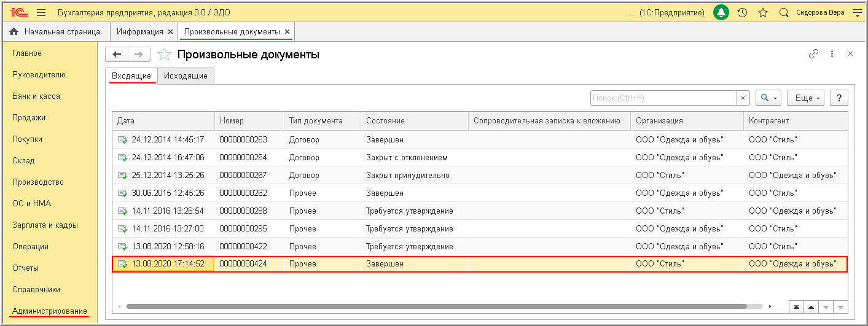
Task: Open Покупки section
Action: (27, 139)
